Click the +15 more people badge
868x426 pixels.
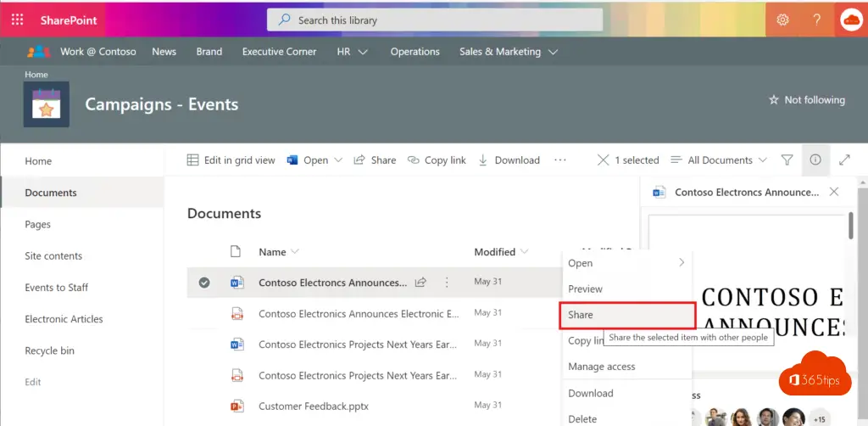(x=820, y=418)
